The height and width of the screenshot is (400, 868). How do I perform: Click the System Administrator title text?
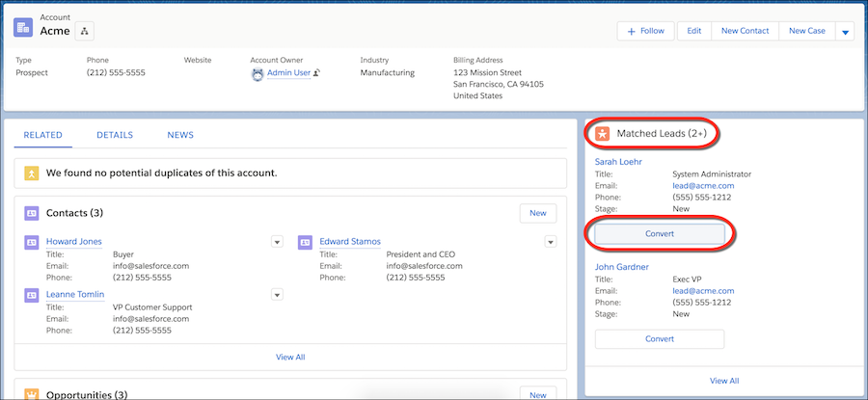tap(712, 173)
